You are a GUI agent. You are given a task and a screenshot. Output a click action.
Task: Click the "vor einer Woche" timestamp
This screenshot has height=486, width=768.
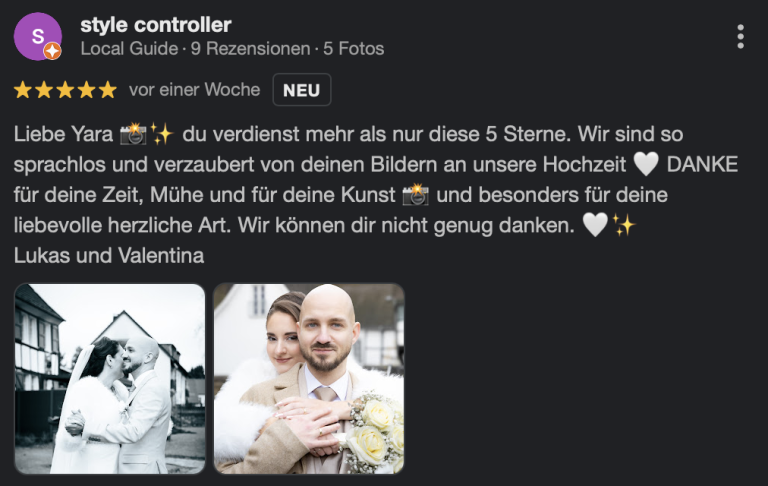(x=194, y=90)
